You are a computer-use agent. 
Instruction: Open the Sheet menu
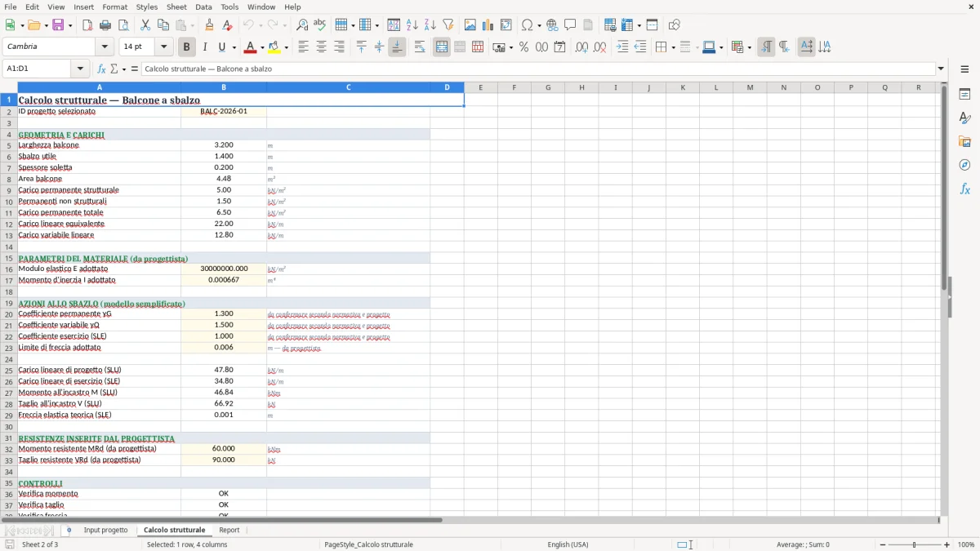point(176,7)
